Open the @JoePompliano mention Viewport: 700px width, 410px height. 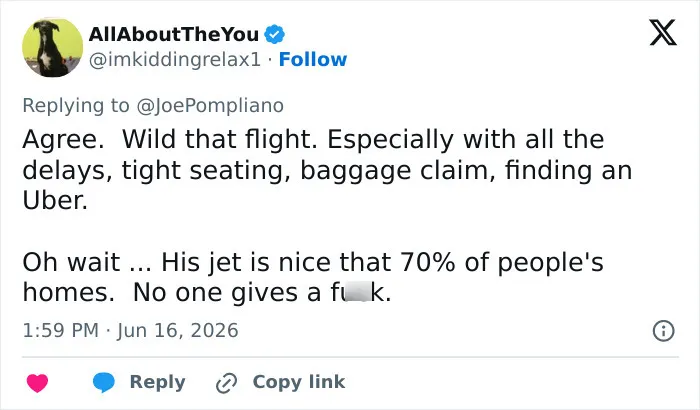click(x=210, y=106)
